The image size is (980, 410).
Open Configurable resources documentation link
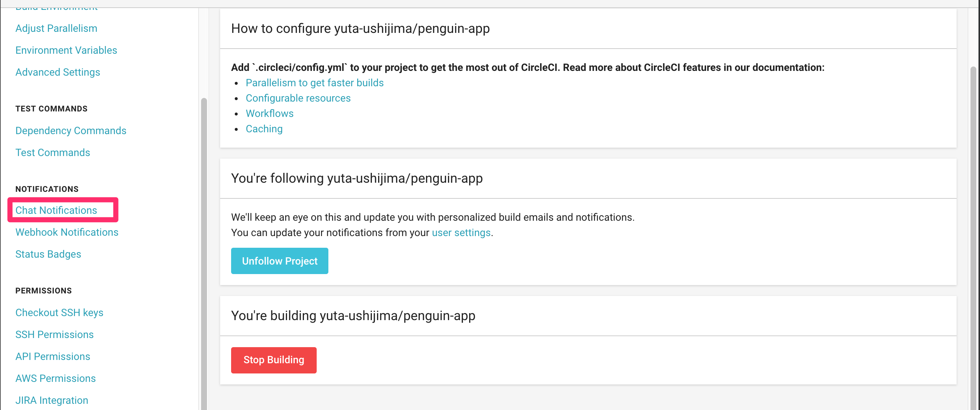(x=298, y=98)
